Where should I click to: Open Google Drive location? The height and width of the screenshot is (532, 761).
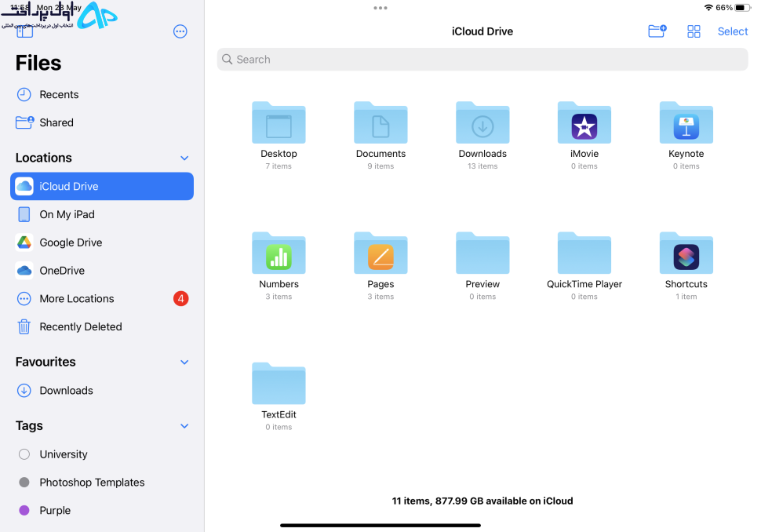102,242
